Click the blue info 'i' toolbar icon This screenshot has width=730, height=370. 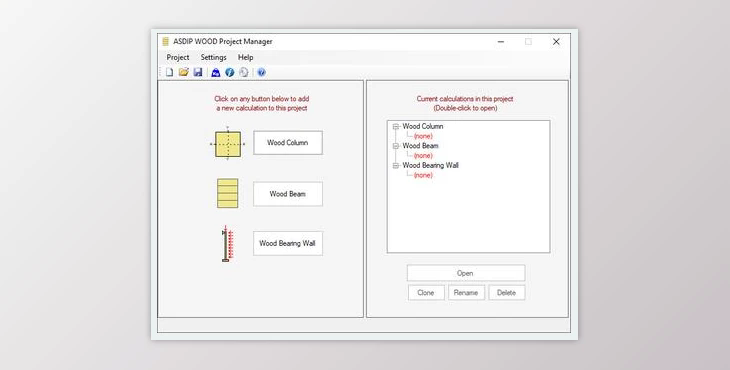tap(230, 72)
